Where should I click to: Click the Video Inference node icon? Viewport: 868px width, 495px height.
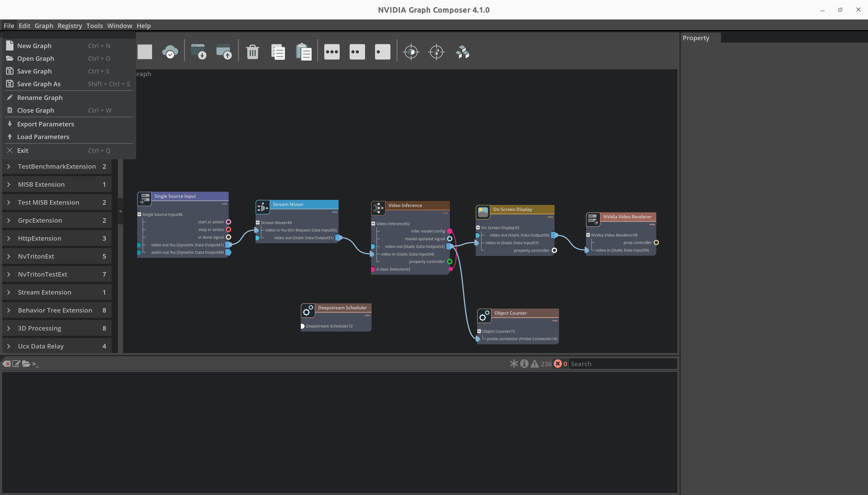point(378,208)
